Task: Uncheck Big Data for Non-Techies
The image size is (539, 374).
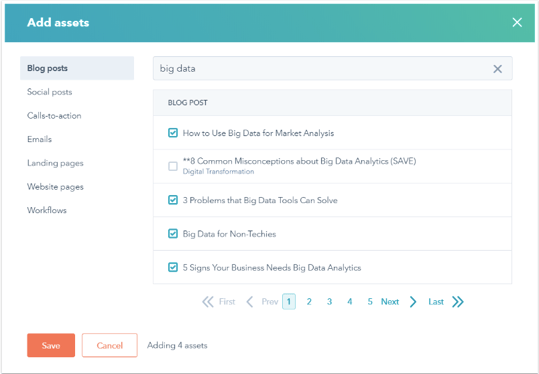Action: [x=173, y=234]
